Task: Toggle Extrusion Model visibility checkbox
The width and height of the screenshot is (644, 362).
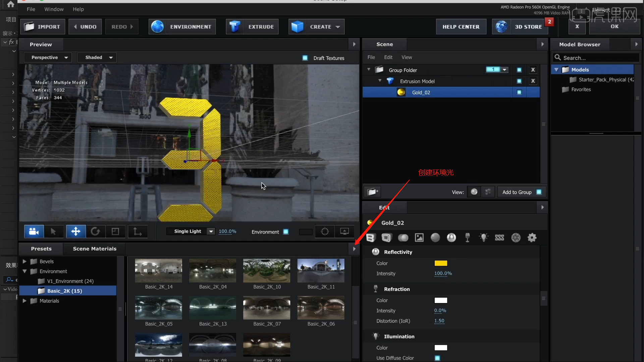Action: 519,81
